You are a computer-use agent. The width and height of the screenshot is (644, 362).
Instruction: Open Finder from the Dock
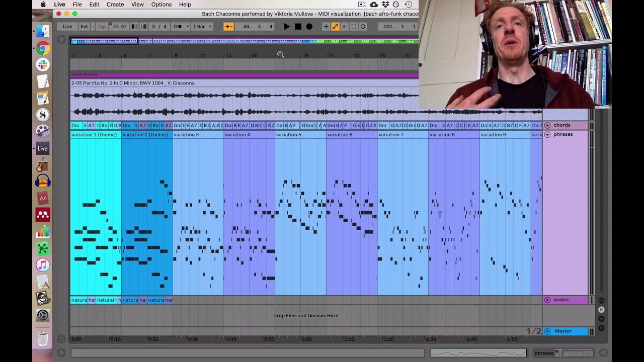(x=43, y=31)
